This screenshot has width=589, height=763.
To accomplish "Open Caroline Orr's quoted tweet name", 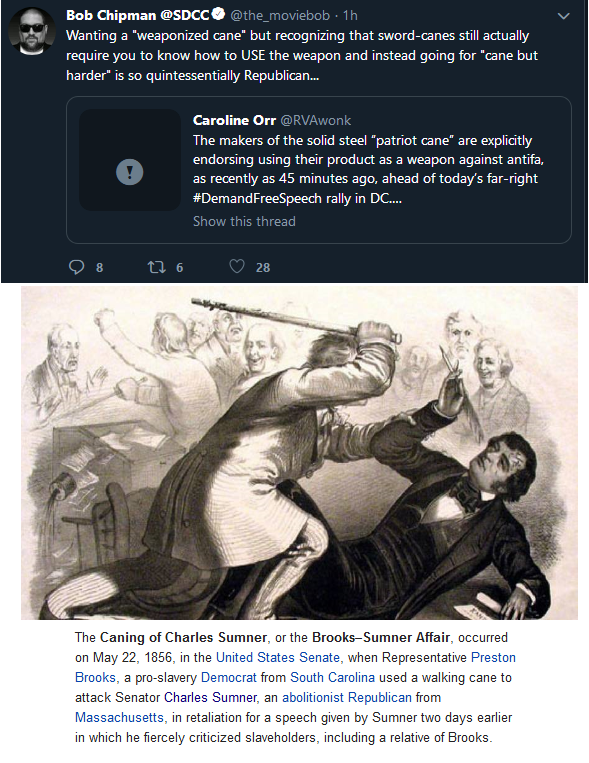I will (234, 120).
